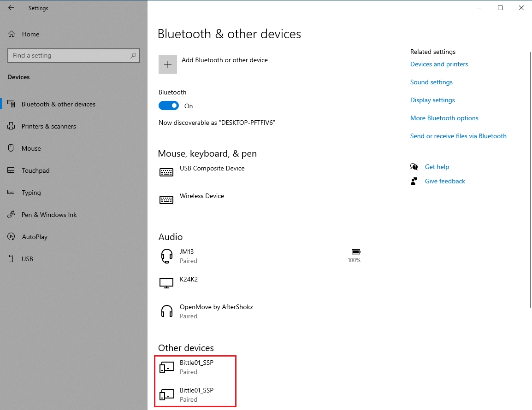Click the Wireless Device keyboard icon
Image resolution: width=532 pixels, height=410 pixels.
coord(166,200)
